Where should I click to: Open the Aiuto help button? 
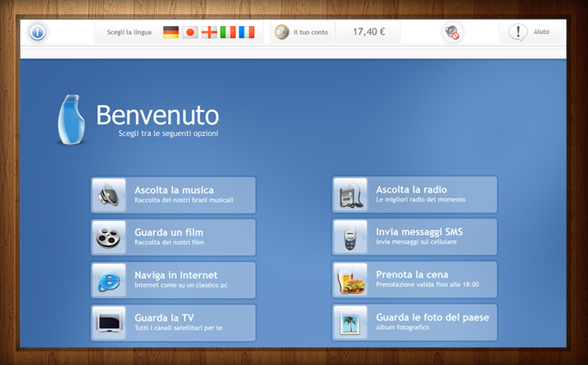[x=531, y=33]
